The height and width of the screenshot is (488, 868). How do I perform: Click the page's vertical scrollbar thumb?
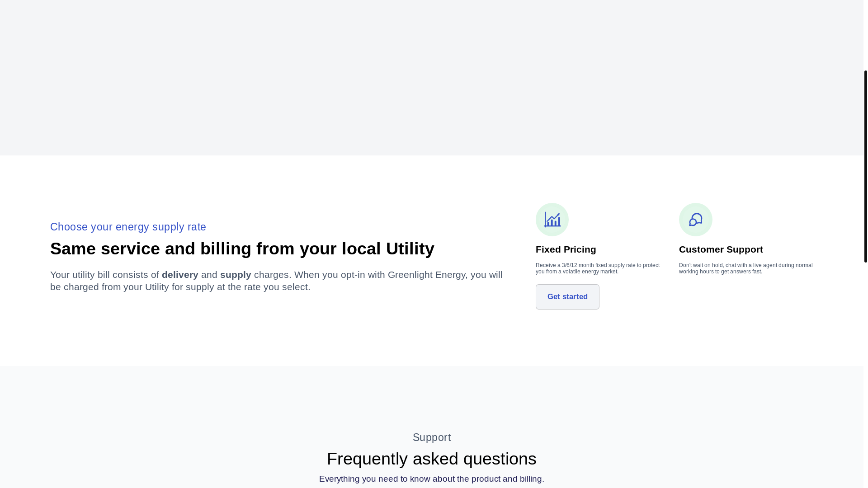[x=865, y=166]
